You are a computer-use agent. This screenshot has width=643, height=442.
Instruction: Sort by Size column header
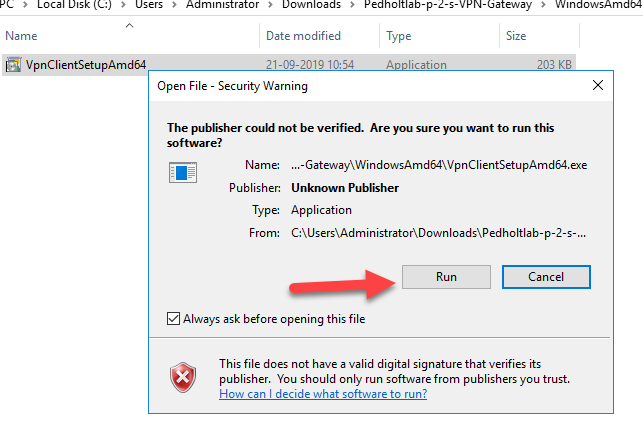pos(516,36)
